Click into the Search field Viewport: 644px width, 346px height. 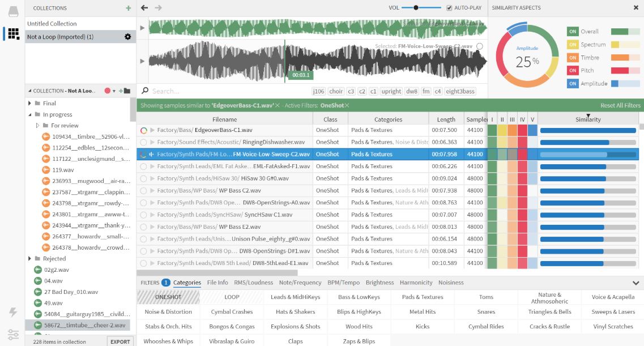tap(230, 91)
